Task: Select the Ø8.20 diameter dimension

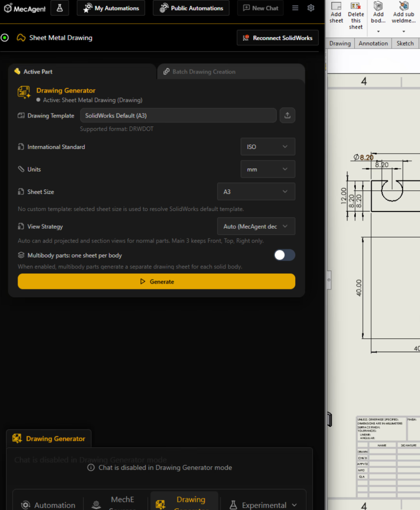Action: pyautogui.click(x=363, y=157)
